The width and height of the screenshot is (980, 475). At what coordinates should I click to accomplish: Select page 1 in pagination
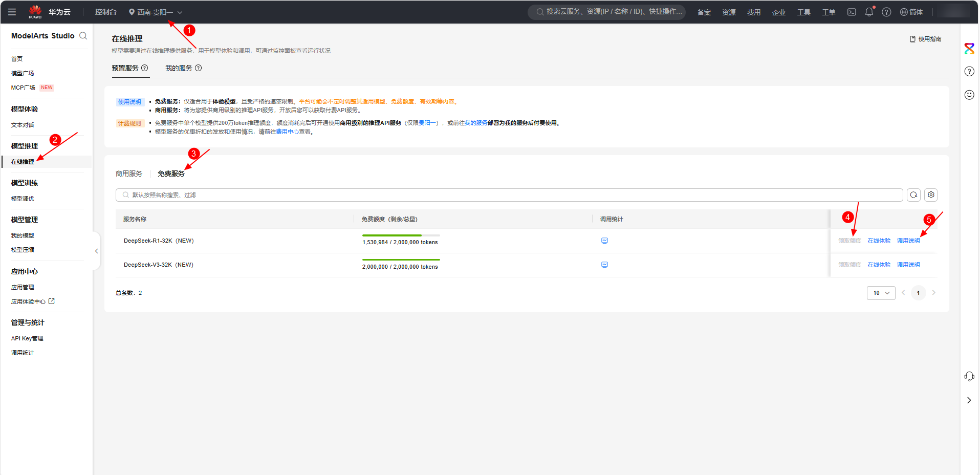pos(918,293)
